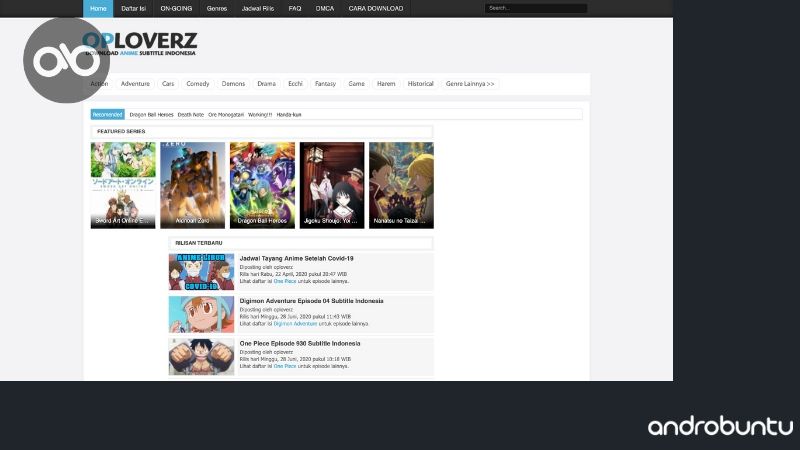Click the One Piece Luffy thumbnail

(x=202, y=357)
